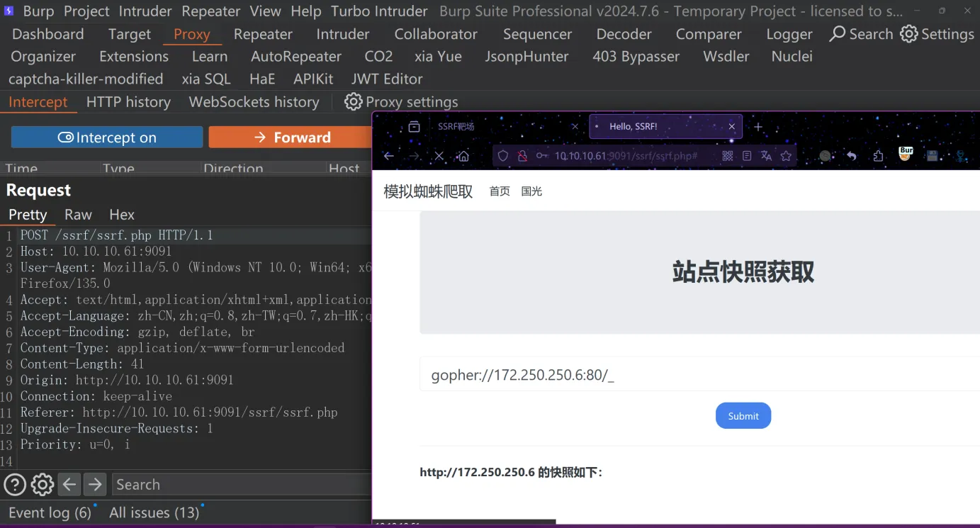
Task: Go to next search match arrow
Action: (95, 485)
